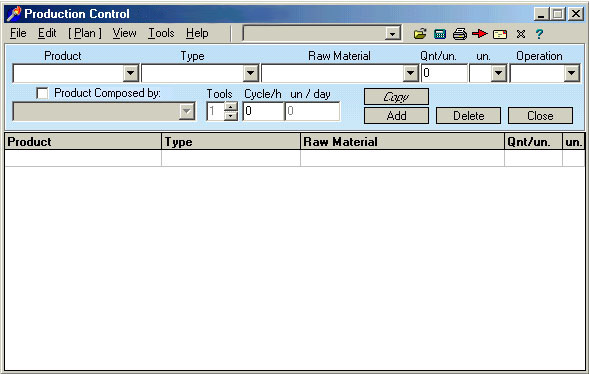Maximize the Production Control window
Image resolution: width=589 pixels, height=374 pixels.
pyautogui.click(x=557, y=14)
